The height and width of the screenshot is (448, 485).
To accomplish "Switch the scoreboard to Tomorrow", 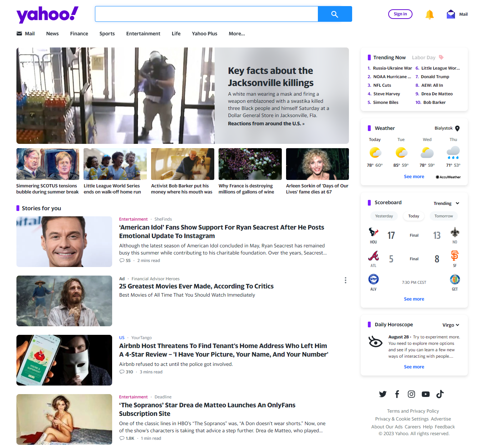I will (x=444, y=216).
